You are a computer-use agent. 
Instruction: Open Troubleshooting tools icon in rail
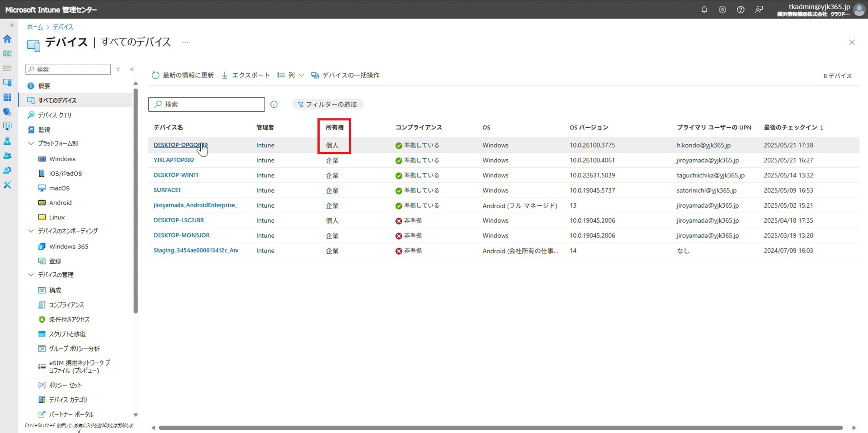(7, 185)
